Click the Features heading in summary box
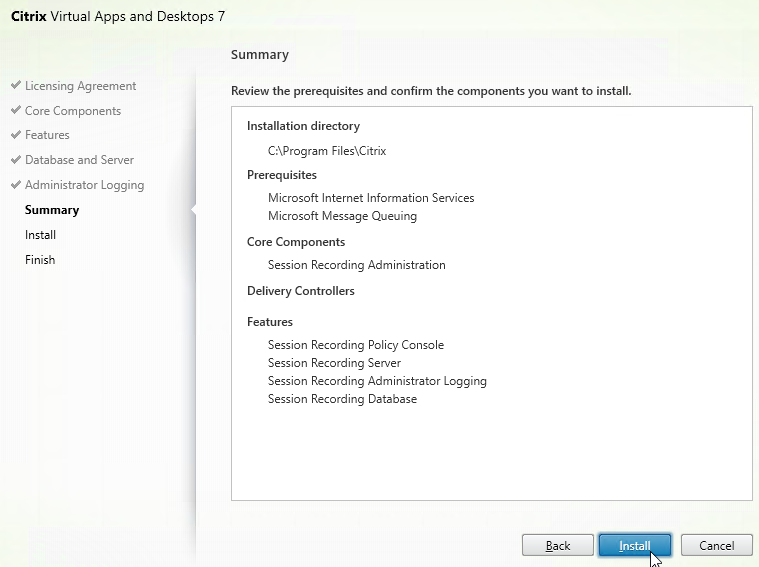Viewport: 759px width, 567px height. tap(270, 322)
